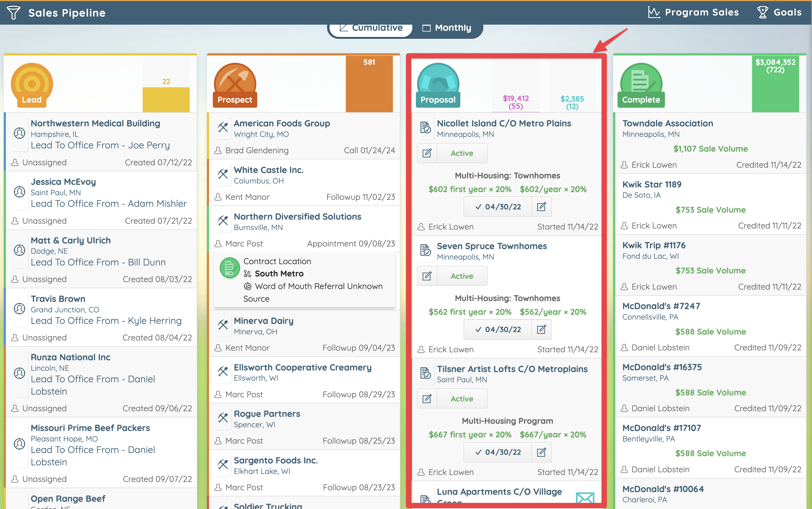
Task: Click the Proposal stage handshake icon
Action: coord(438,84)
